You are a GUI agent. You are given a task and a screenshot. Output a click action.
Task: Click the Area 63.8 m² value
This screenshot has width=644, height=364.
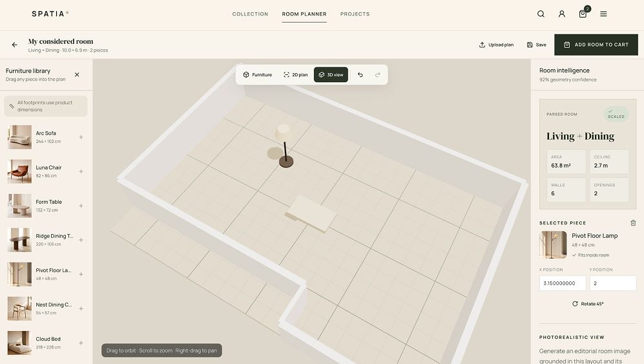(x=561, y=166)
